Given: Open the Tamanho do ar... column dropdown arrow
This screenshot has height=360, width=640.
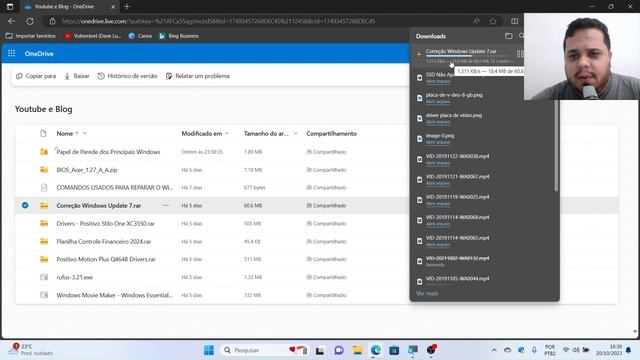Looking at the screenshot, I should (x=295, y=133).
